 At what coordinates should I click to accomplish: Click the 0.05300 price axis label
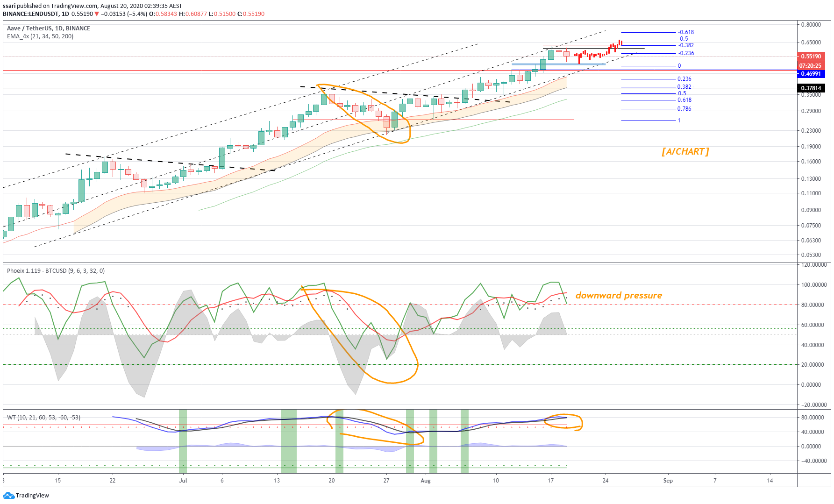pos(811,255)
